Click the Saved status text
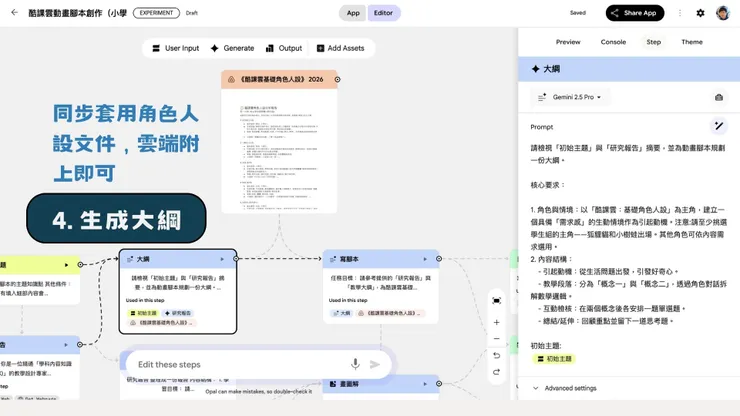This screenshot has width=740, height=416. pos(578,13)
